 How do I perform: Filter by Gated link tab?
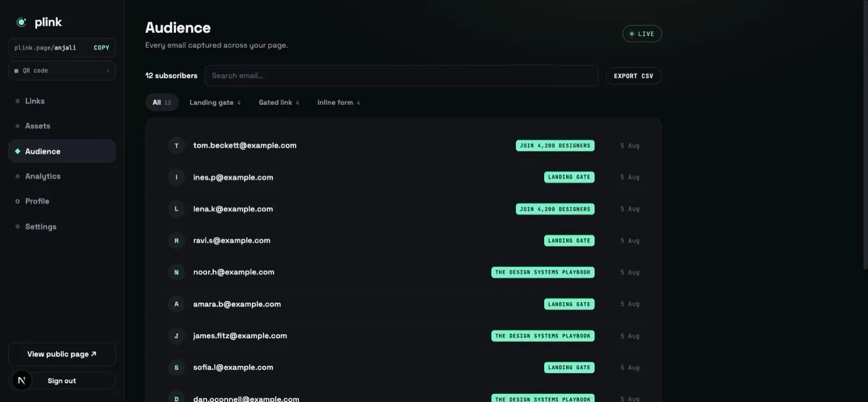(x=278, y=102)
